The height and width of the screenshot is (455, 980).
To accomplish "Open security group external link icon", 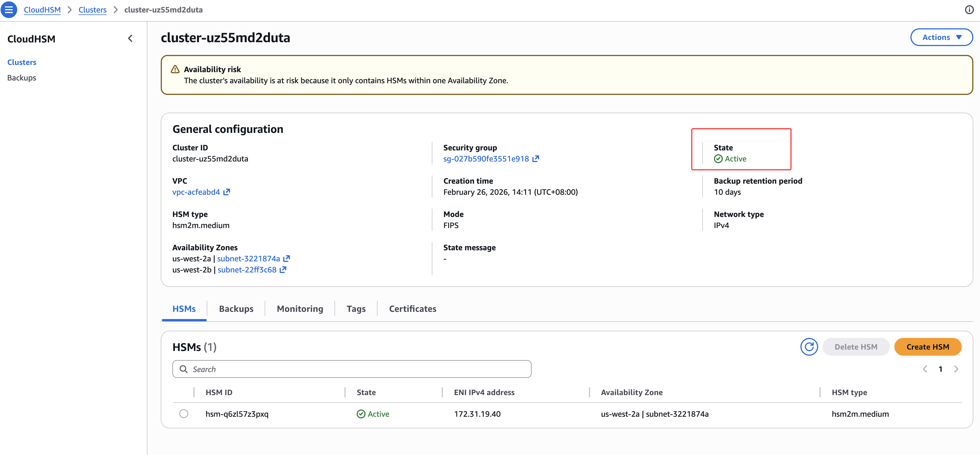I will pyautogui.click(x=536, y=159).
